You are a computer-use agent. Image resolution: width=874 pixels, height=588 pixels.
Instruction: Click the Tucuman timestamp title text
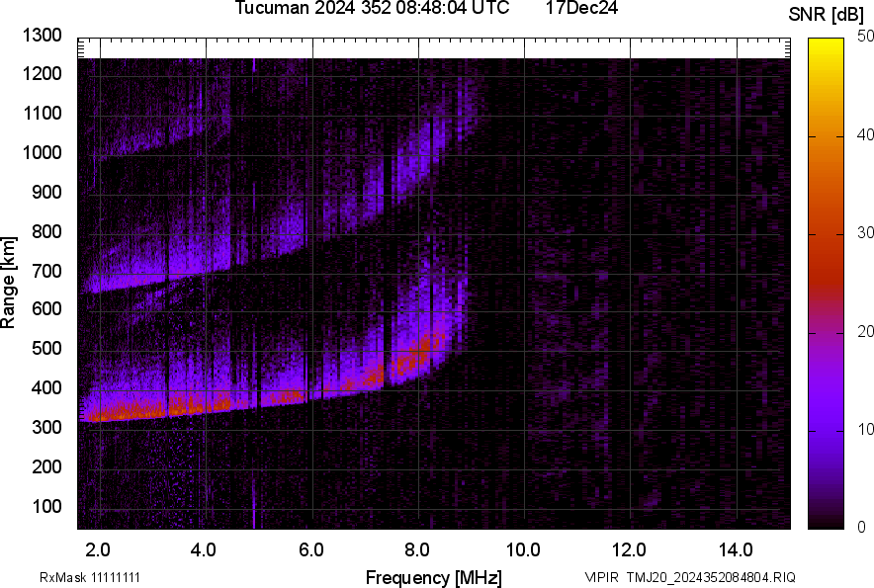point(372,9)
